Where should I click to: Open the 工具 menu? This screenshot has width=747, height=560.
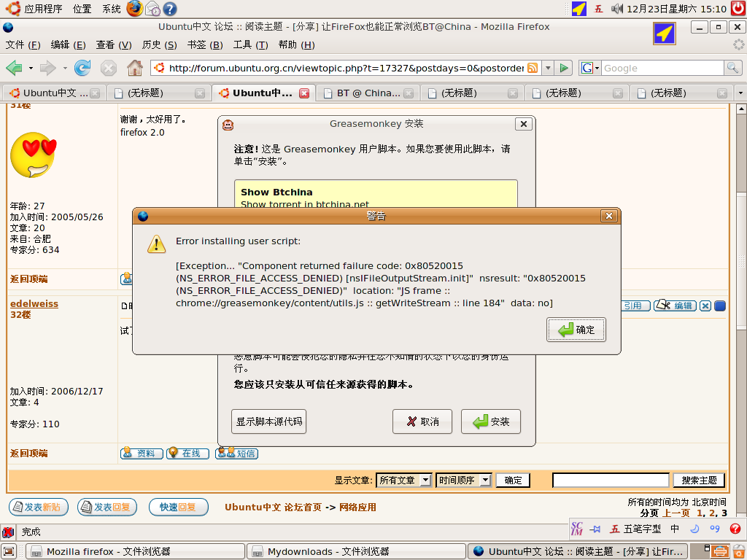(251, 44)
